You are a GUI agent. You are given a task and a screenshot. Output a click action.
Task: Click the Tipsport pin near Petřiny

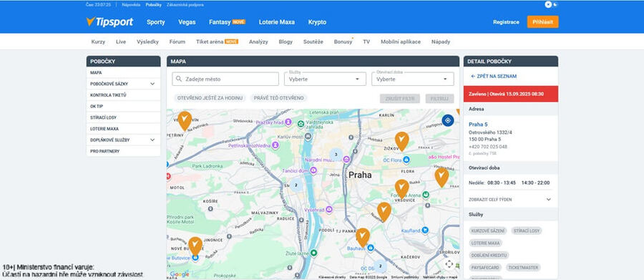pyautogui.click(x=185, y=121)
